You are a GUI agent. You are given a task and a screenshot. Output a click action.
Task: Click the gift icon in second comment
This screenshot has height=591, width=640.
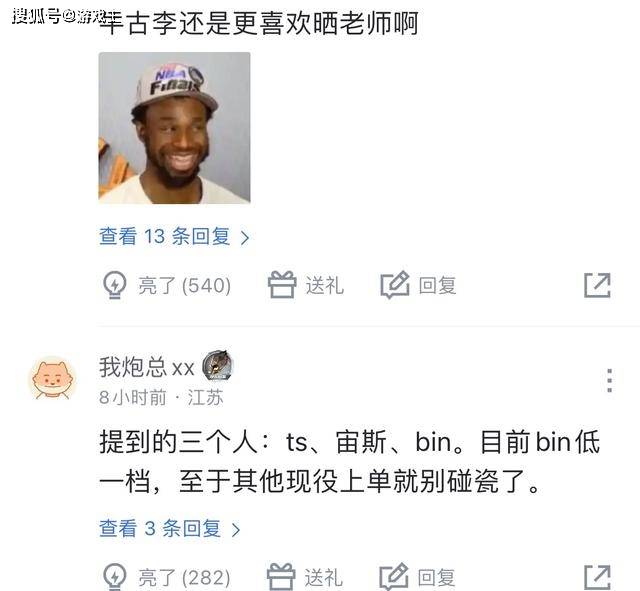click(x=281, y=577)
